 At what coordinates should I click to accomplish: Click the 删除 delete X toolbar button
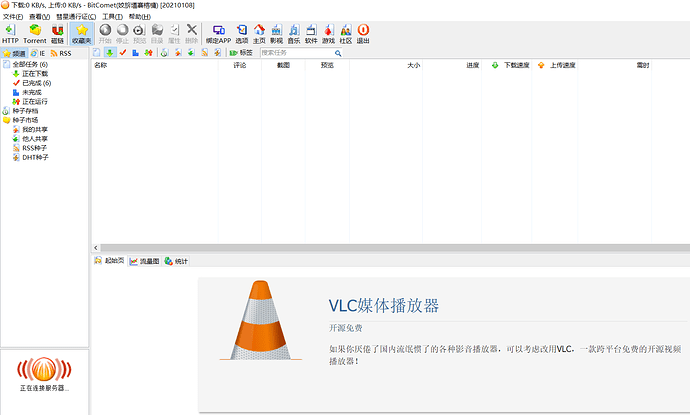pos(191,34)
